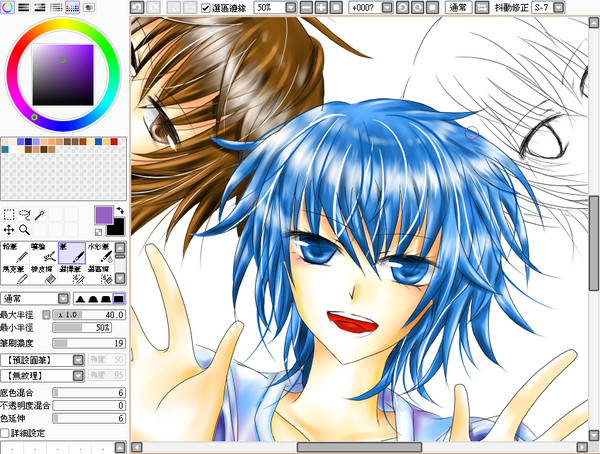This screenshot has width=600, height=454.
Task: Toggle the selection edge checkbox
Action: click(205, 8)
